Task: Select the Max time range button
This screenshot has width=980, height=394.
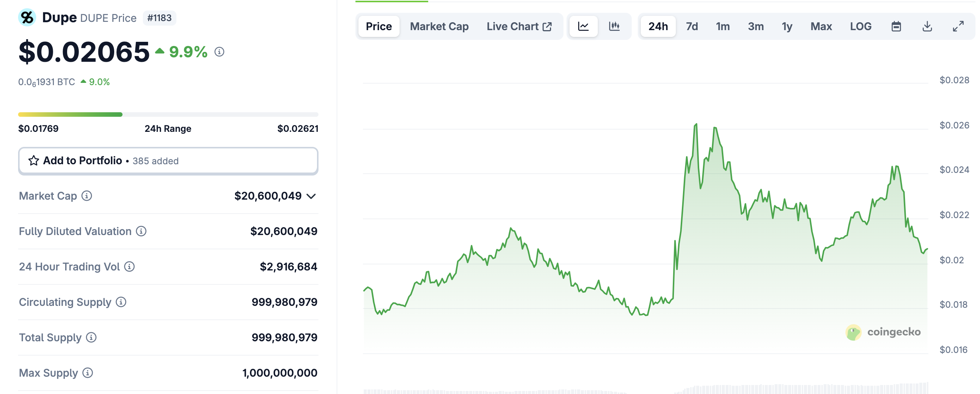Action: click(x=821, y=26)
